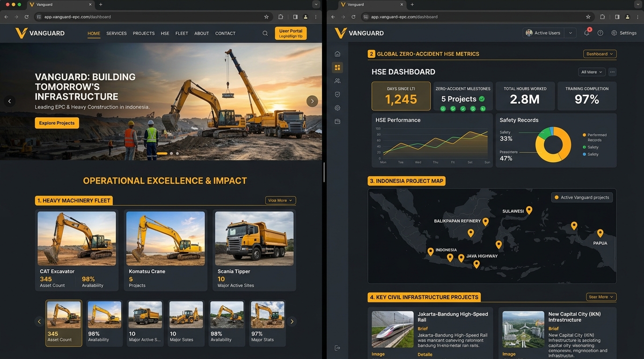The image size is (644, 359).
Task: Open ABOUT in website navigation
Action: click(202, 33)
